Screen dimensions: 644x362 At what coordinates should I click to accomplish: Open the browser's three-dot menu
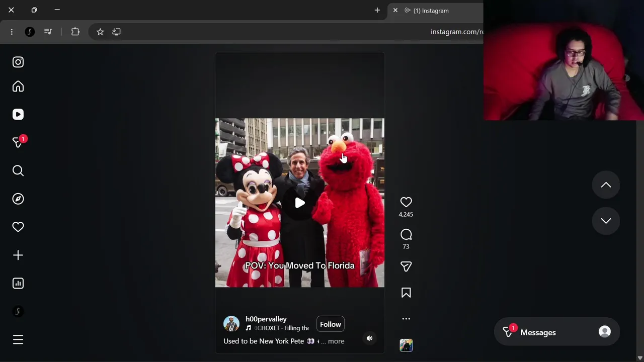pos(12,32)
